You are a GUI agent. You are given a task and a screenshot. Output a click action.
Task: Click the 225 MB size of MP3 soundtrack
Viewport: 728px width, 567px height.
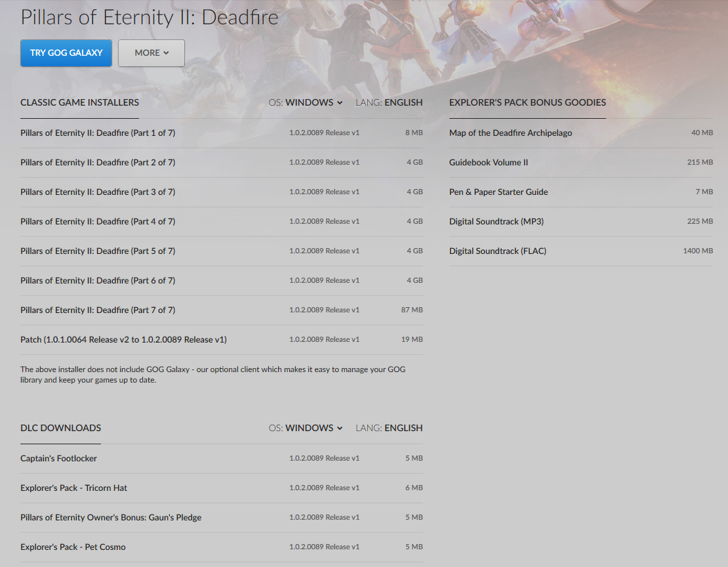[700, 222]
